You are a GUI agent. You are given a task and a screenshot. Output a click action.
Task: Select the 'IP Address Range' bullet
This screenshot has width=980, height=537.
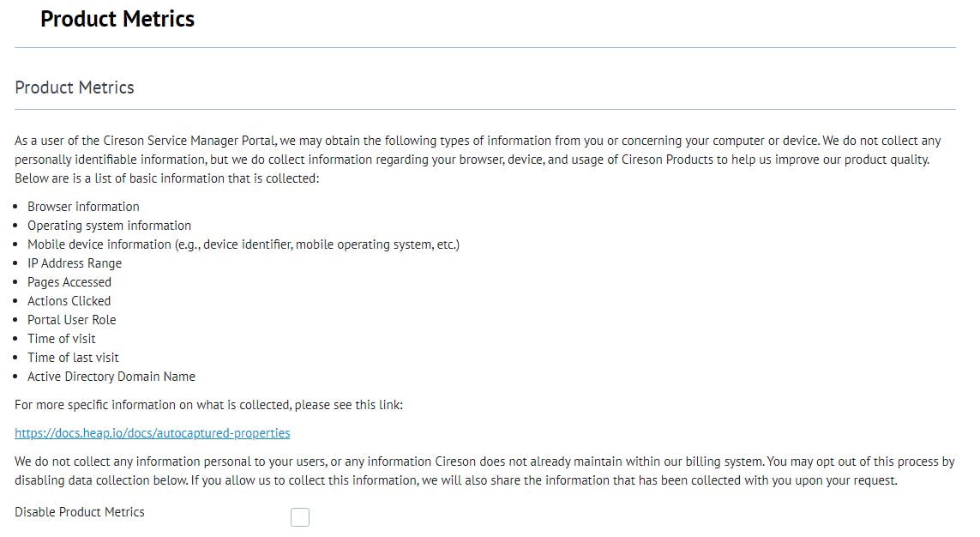click(x=75, y=263)
